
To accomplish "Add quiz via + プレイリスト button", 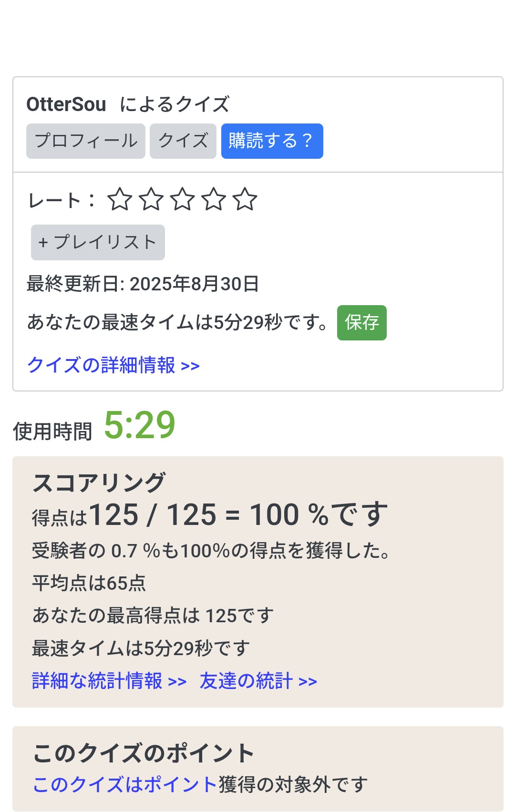I will (x=98, y=242).
